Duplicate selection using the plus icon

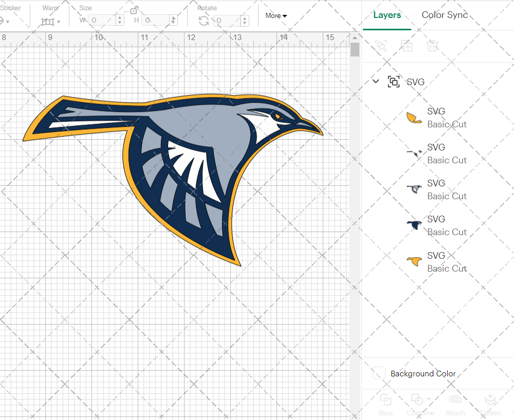[x=407, y=46]
